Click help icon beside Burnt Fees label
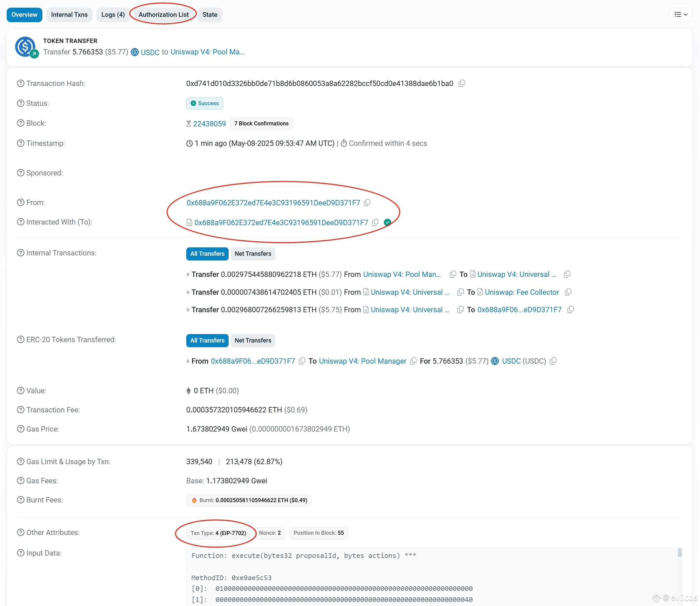Viewport: 700px width, 606px height. coord(21,500)
